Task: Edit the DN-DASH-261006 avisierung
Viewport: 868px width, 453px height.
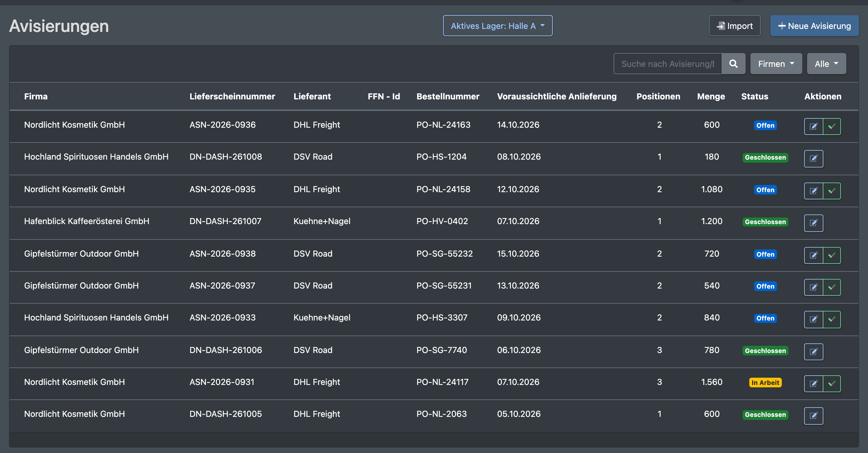Action: click(813, 351)
